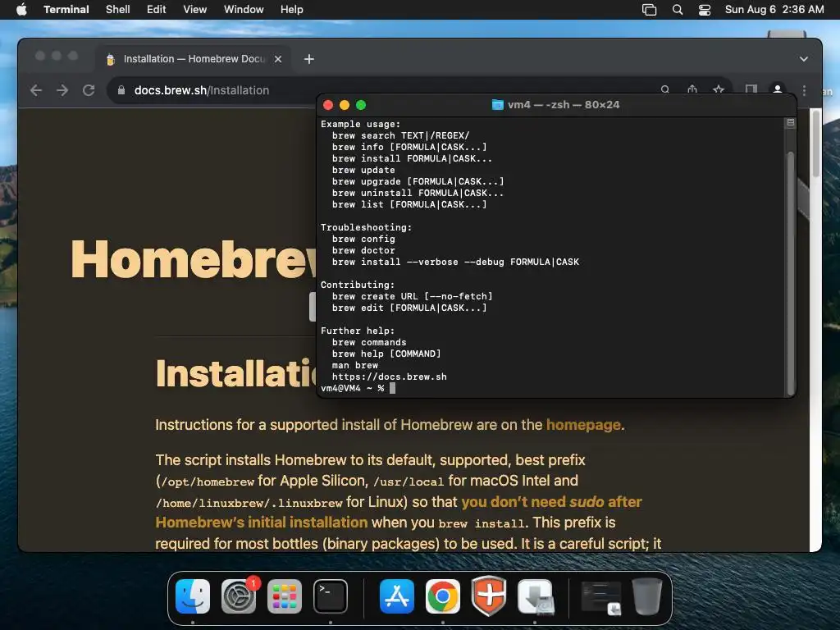Share this page from Chrome's address bar
Viewport: 840px width, 630px height.
(x=692, y=89)
